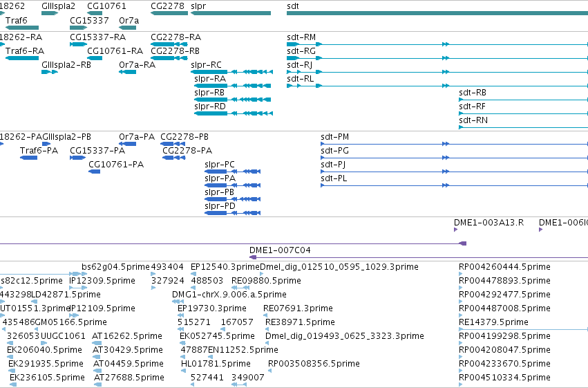
Task: Click the GIIIspla2 gene label
Action: pos(59,6)
